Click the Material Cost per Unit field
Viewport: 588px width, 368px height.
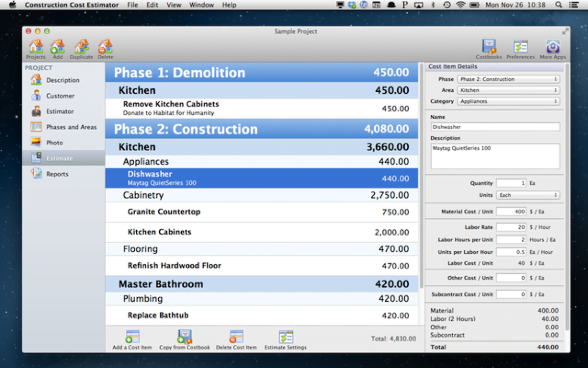[x=511, y=211]
